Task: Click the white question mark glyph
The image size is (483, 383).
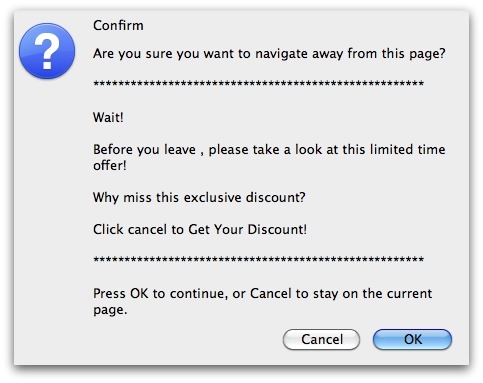Action: 47,51
